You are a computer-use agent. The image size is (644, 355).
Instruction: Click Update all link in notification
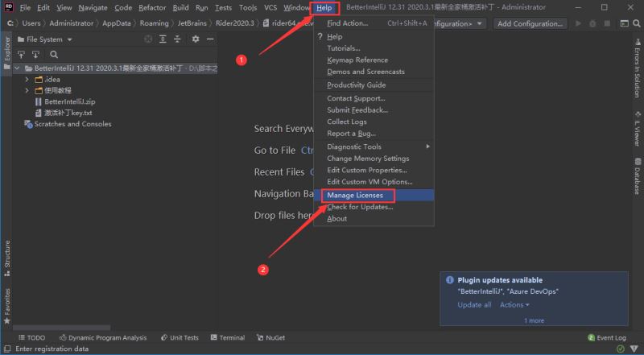coord(474,305)
